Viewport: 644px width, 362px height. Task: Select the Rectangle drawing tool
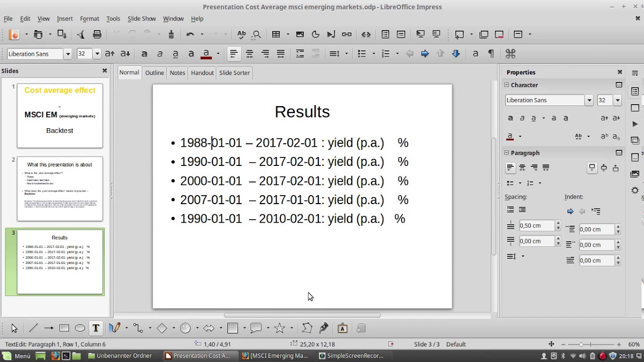64,328
